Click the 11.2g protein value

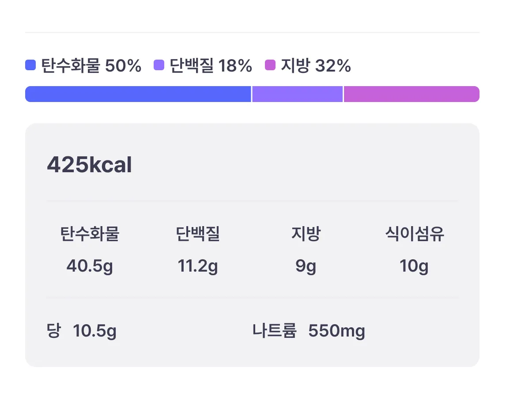pyautogui.click(x=198, y=266)
